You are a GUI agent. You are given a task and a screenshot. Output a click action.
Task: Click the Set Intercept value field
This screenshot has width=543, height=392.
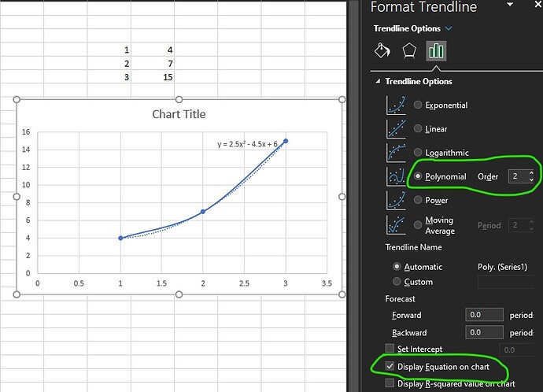(x=517, y=349)
